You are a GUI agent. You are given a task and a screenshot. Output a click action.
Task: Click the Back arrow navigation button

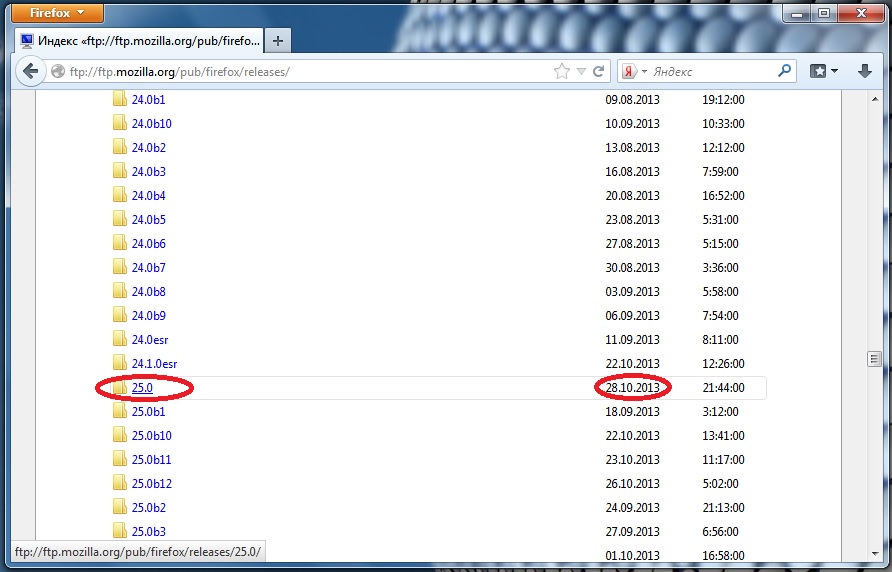(x=30, y=72)
